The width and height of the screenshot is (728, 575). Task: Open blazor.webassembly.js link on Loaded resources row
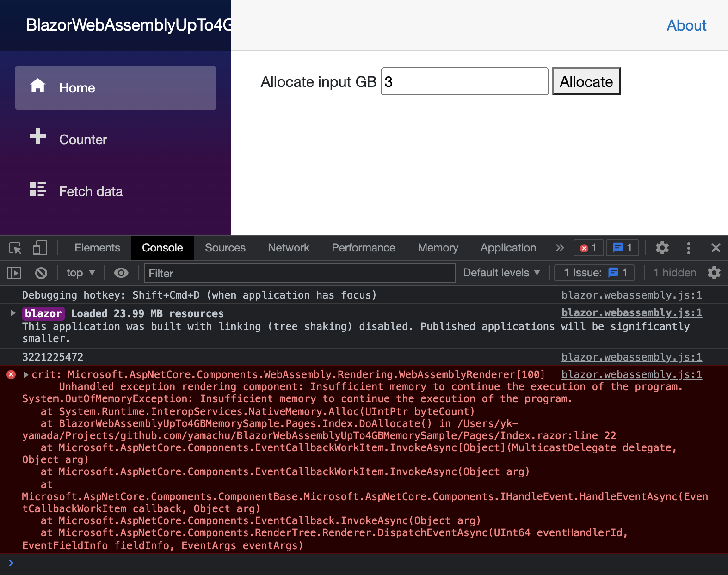(x=632, y=312)
